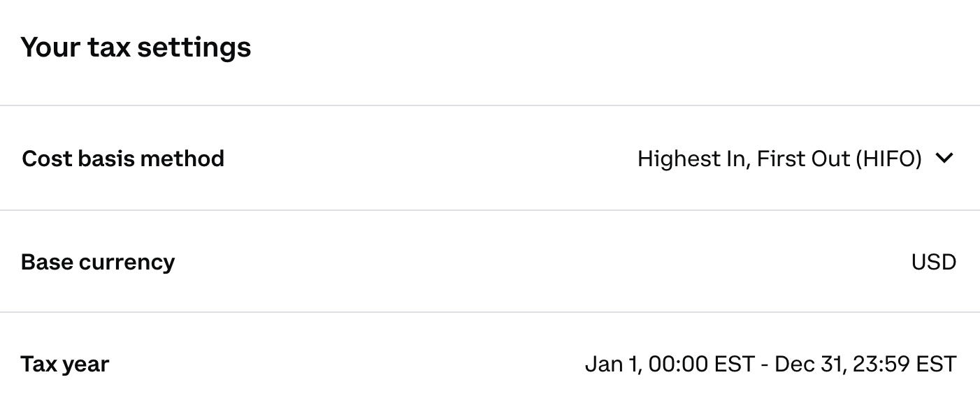Click the chevron beside Highest In, First Out

coord(944,159)
